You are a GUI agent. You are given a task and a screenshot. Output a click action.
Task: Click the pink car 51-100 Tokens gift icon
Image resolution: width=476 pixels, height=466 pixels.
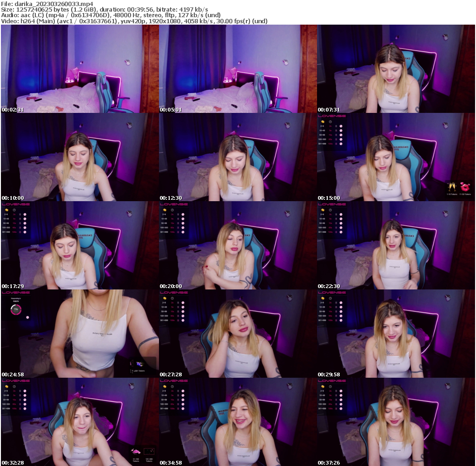click(137, 452)
